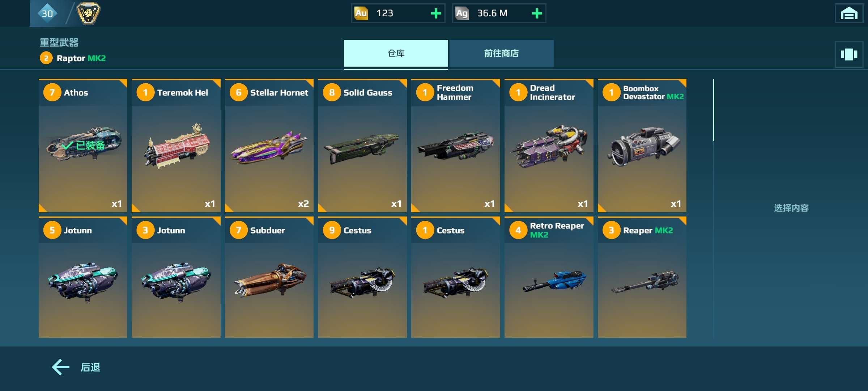The width and height of the screenshot is (868, 391).
Task: Choose the Dread Incinerator card
Action: pos(549,146)
